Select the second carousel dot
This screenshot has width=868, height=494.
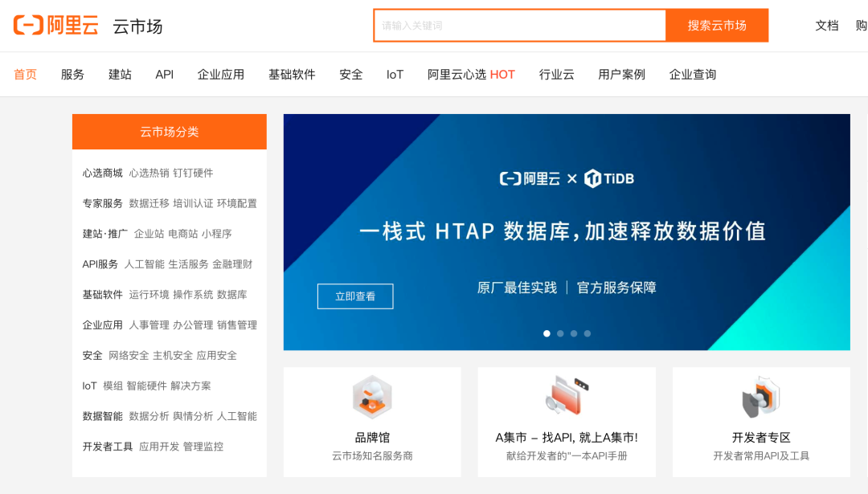560,333
